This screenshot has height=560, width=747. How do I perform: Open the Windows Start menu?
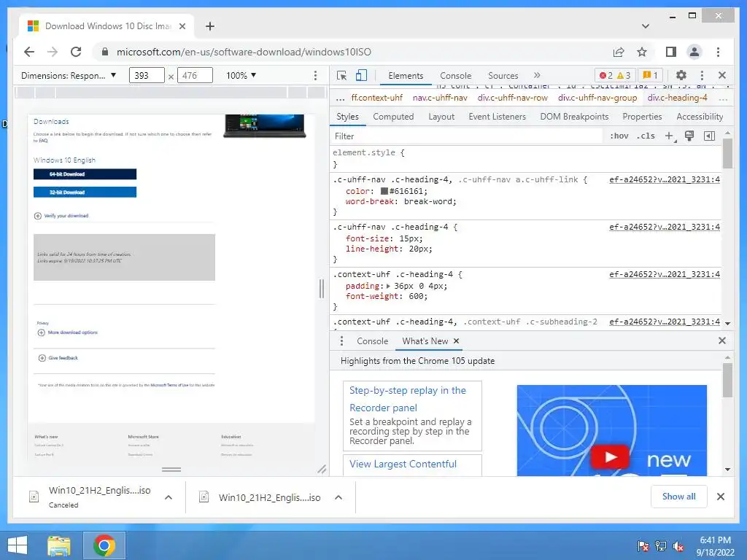click(x=18, y=545)
